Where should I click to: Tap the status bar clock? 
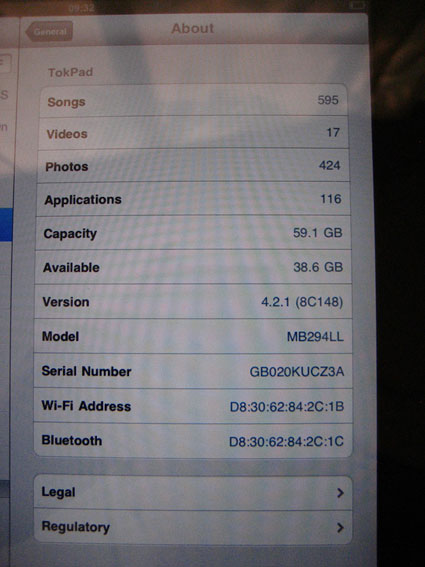[81, 8]
